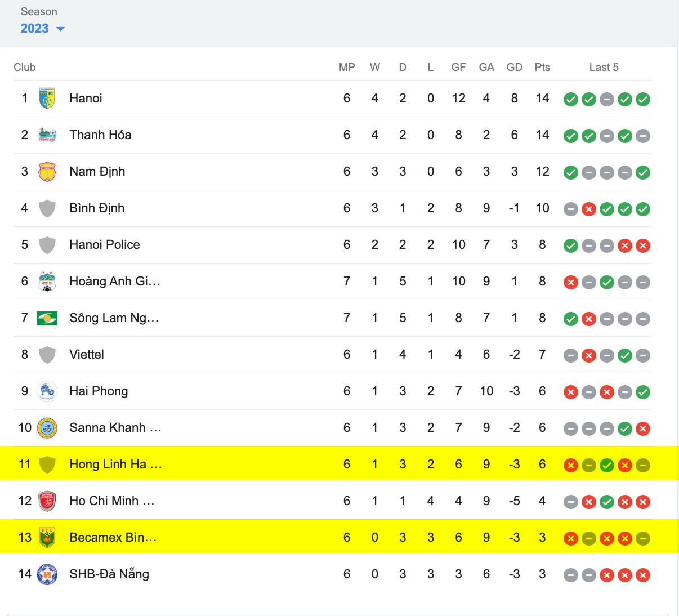The height and width of the screenshot is (616, 679).
Task: Click Hong Linh Ha Tinh's green win icon
Action: pos(607,466)
